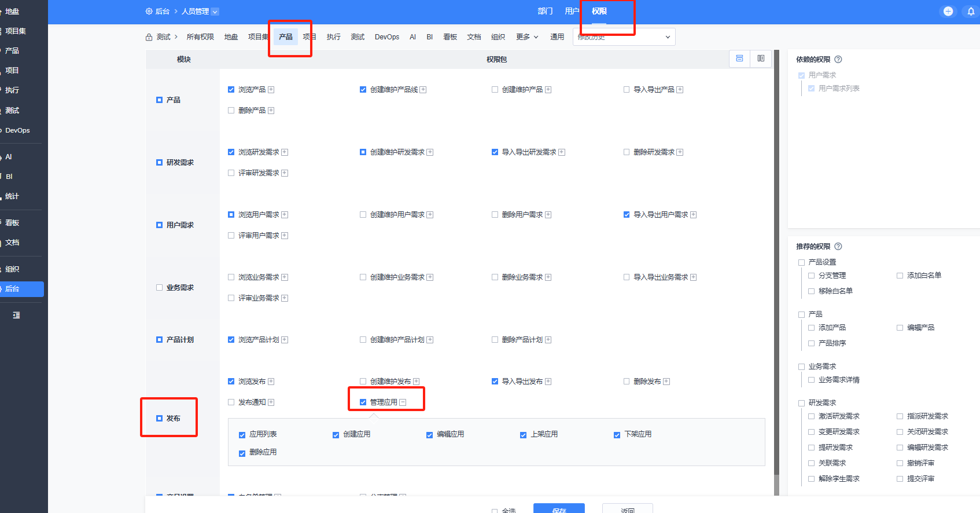
Task: Switch to the DevOps permission tab
Action: pyautogui.click(x=387, y=37)
